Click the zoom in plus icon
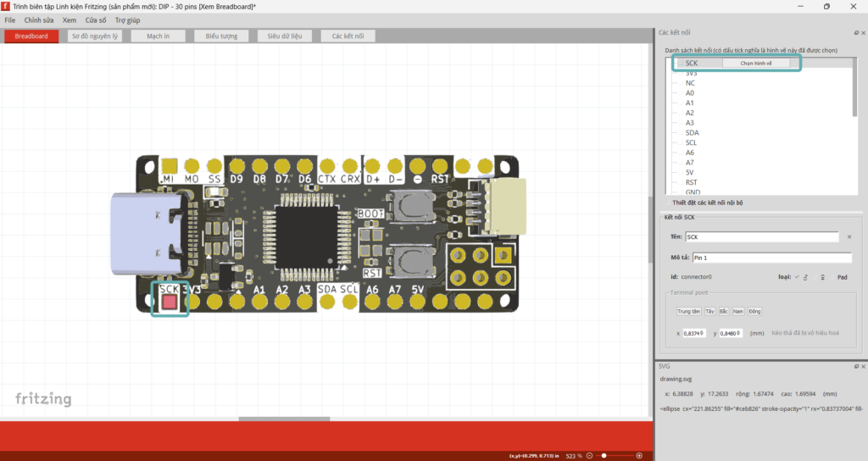The image size is (868, 461). 639,456
